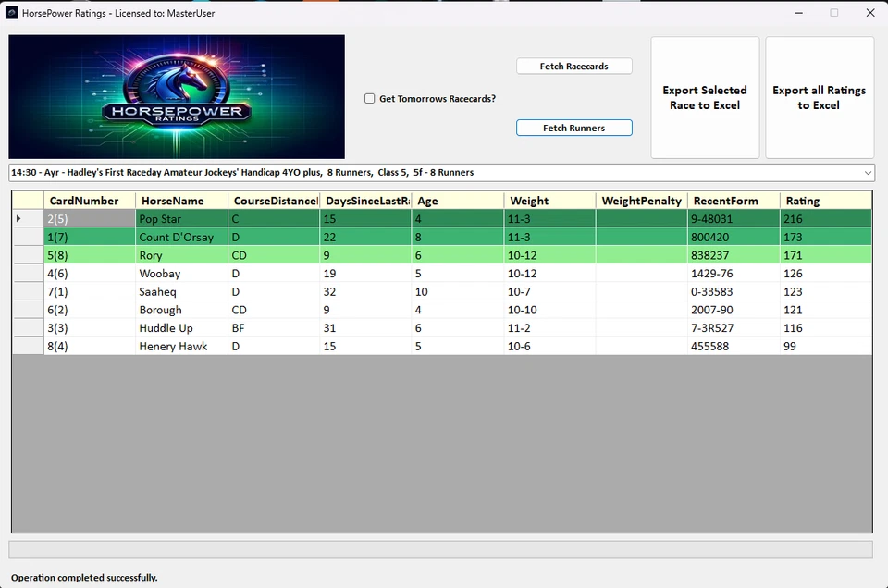
Task: Click the HorsePower Ratings logo banner
Action: point(176,96)
